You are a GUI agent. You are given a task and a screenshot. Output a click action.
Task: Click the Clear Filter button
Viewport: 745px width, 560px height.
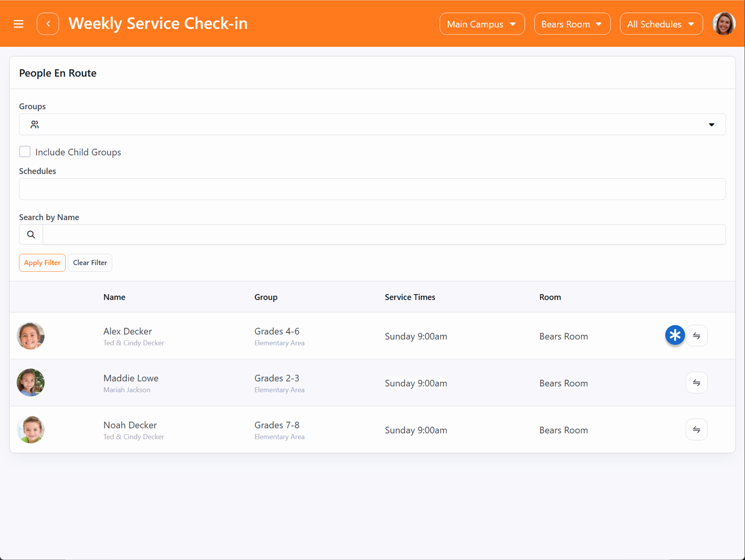click(90, 263)
